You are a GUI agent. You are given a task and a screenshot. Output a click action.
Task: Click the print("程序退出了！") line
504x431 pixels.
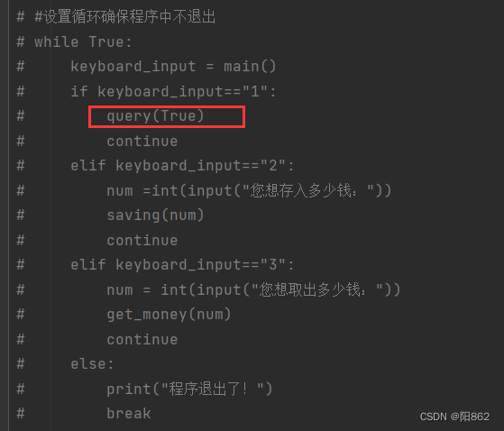189,389
